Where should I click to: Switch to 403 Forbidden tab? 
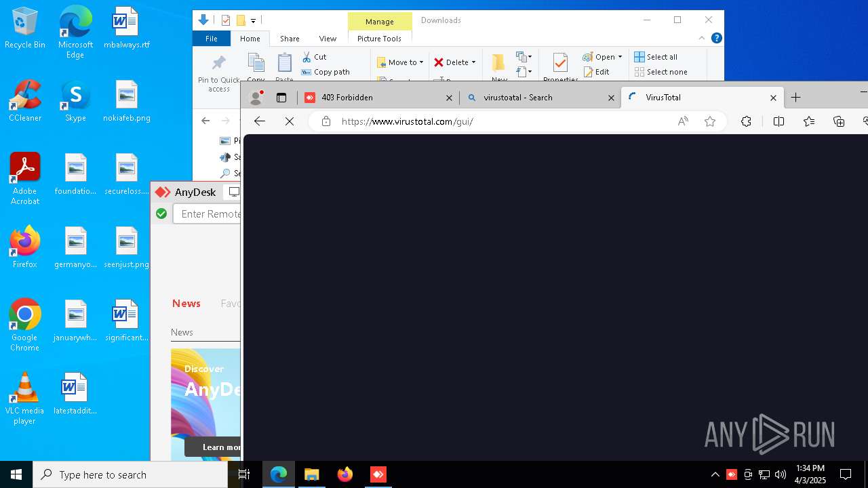[378, 98]
